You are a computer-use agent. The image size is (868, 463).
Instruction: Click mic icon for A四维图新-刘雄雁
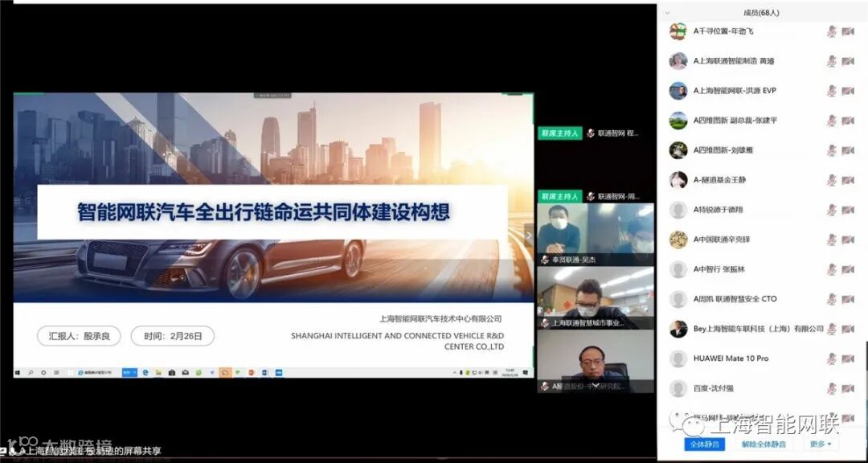pos(832,150)
